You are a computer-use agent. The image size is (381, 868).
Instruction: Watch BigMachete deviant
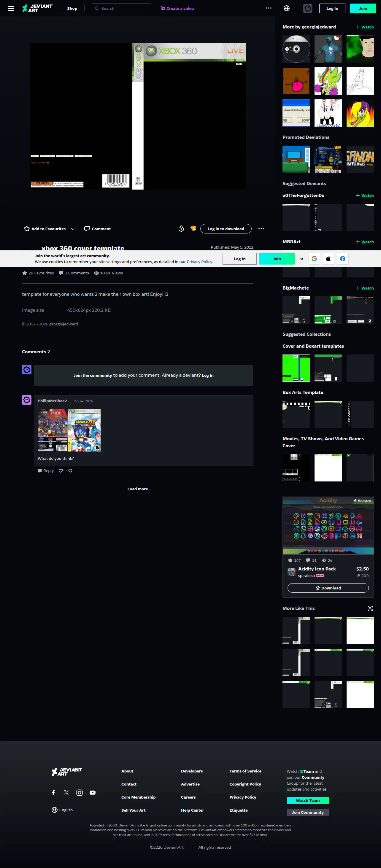[365, 288]
